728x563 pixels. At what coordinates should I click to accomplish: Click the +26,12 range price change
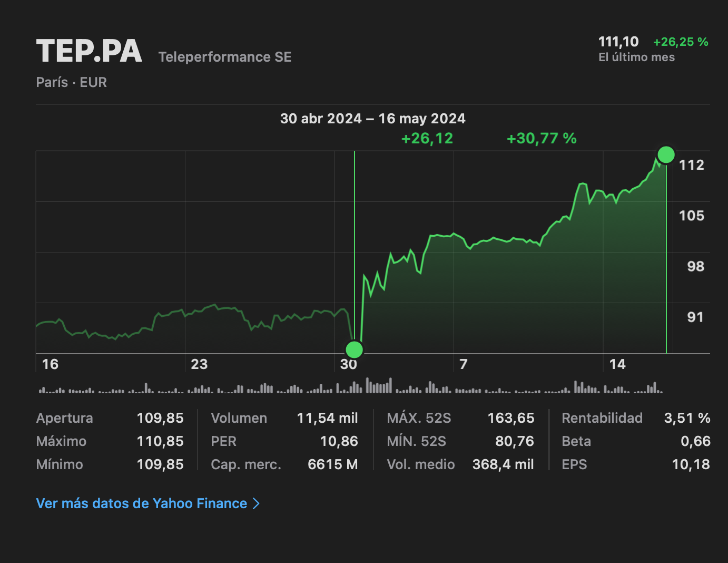click(427, 139)
